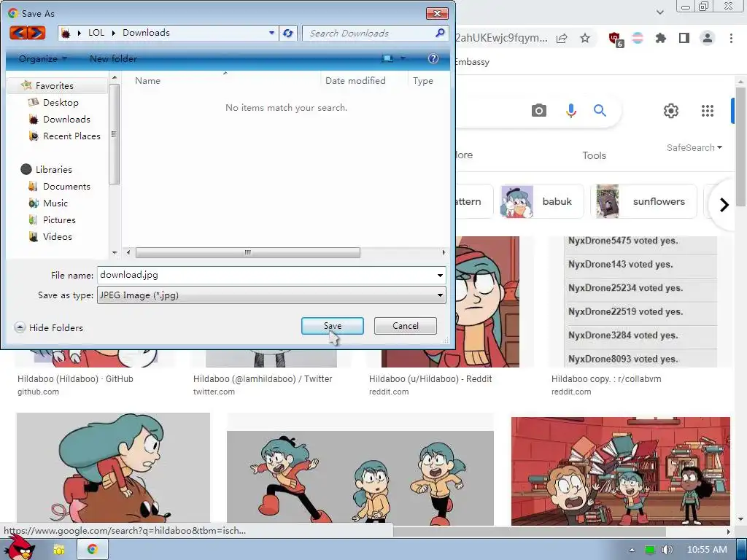Viewport: 747px width, 560px height.
Task: Sort files by Name column
Action: click(x=147, y=81)
